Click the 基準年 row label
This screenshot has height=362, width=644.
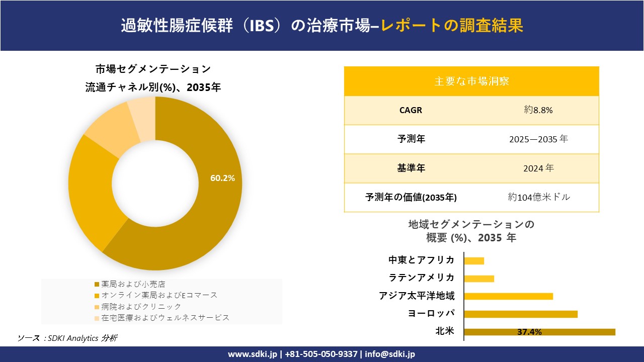click(411, 168)
